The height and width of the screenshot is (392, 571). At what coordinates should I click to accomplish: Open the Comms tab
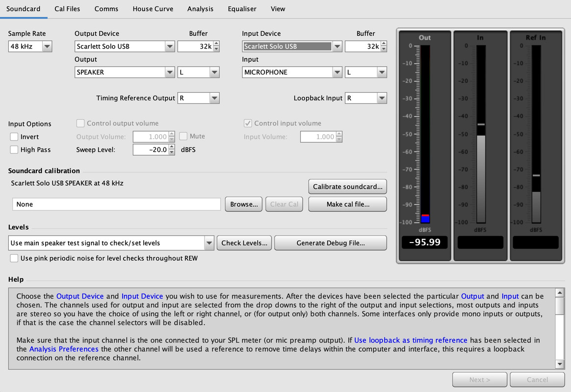click(x=106, y=9)
